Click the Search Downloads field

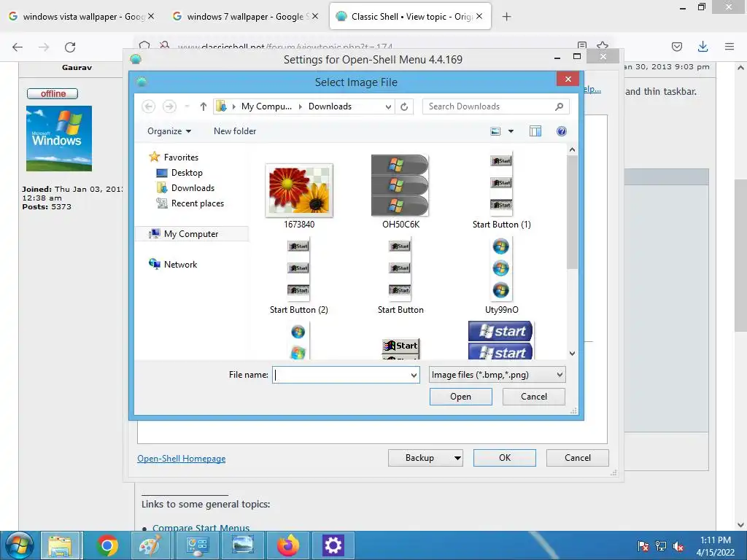point(495,106)
